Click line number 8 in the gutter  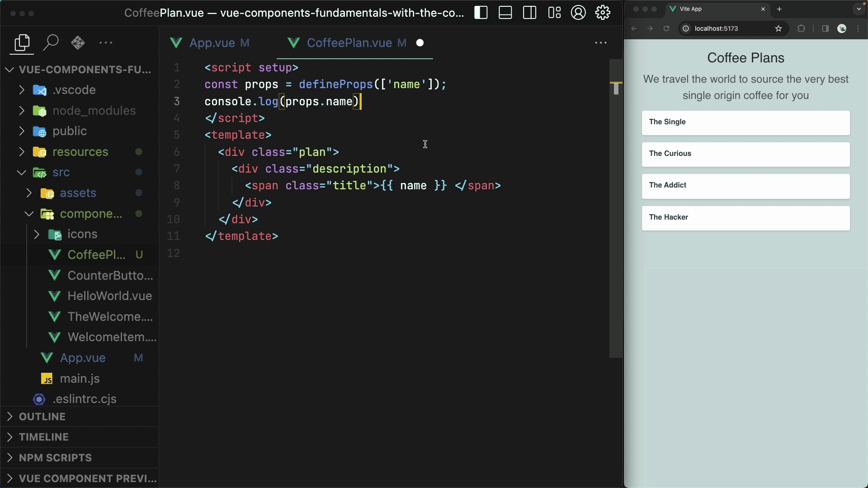pos(177,186)
